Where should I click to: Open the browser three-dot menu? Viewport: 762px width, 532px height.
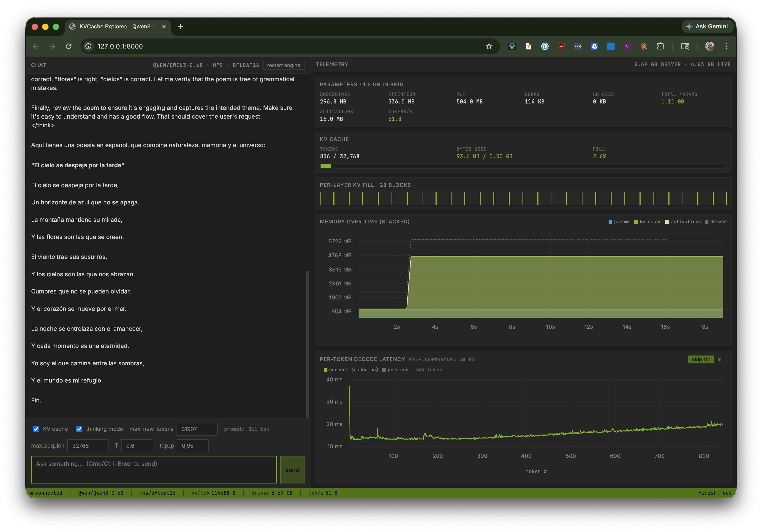[x=726, y=46]
